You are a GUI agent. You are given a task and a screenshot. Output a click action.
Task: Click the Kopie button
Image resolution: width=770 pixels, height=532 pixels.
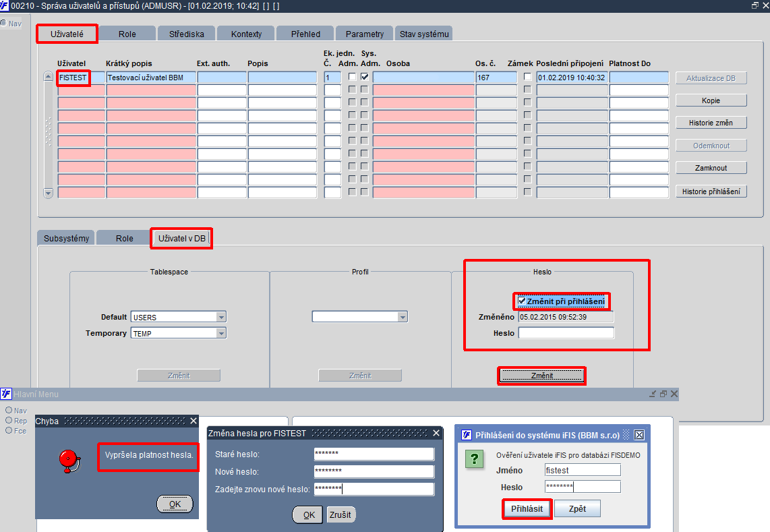point(711,100)
